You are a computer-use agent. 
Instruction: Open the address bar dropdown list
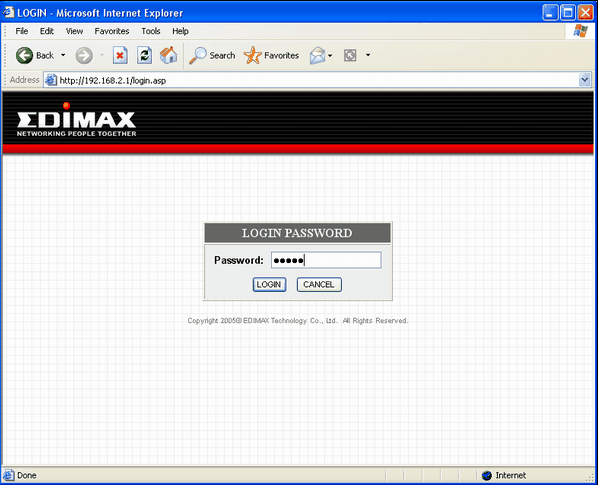click(x=585, y=80)
